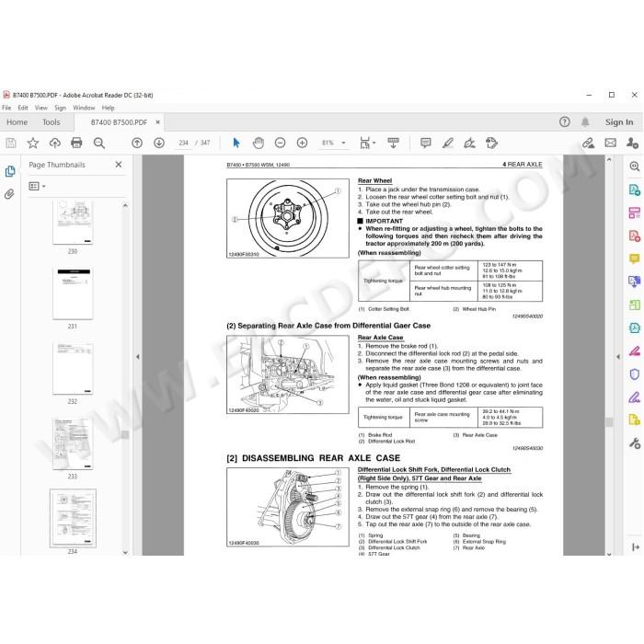Toggle Page Thumbnails panel icon
This screenshot has width=644, height=644.
click(x=10, y=171)
